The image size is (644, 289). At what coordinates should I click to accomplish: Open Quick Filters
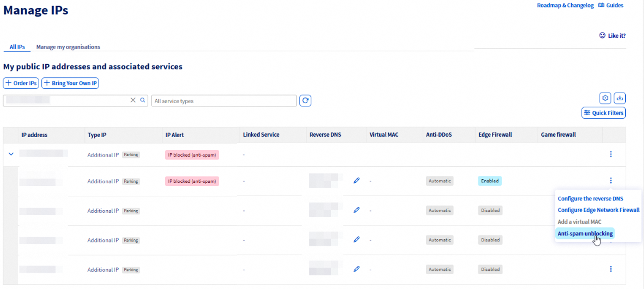604,113
